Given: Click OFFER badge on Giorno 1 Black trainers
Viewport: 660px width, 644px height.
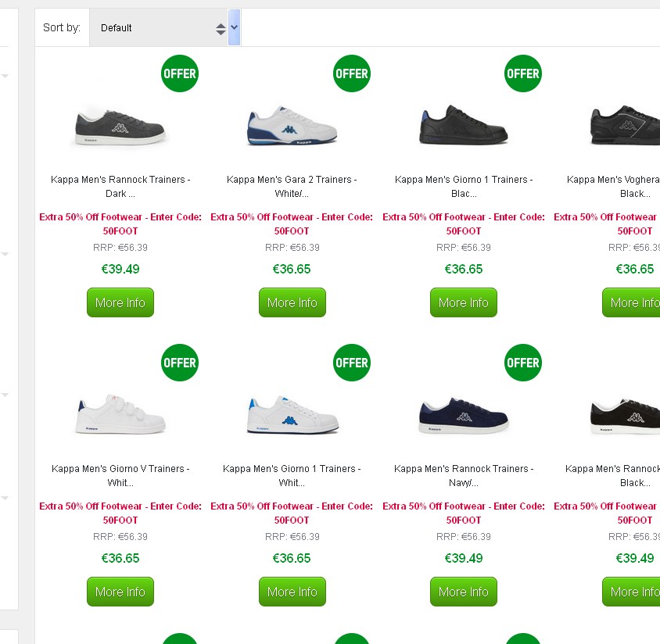Looking at the screenshot, I should click(523, 73).
